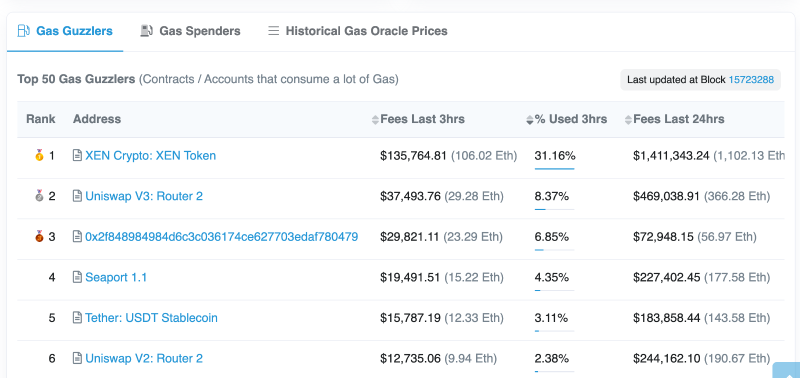Click contract icon beside the 0x2f8489 address
The image size is (800, 378).
point(77,236)
